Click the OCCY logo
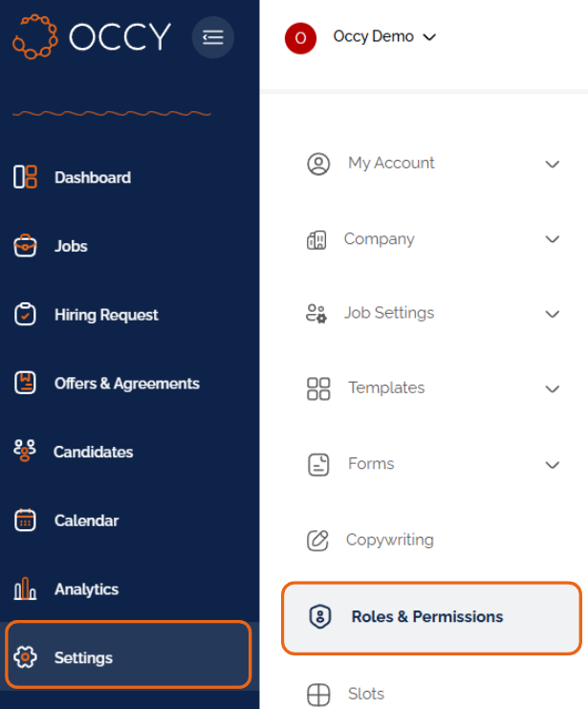The height and width of the screenshot is (709, 588). 92,37
